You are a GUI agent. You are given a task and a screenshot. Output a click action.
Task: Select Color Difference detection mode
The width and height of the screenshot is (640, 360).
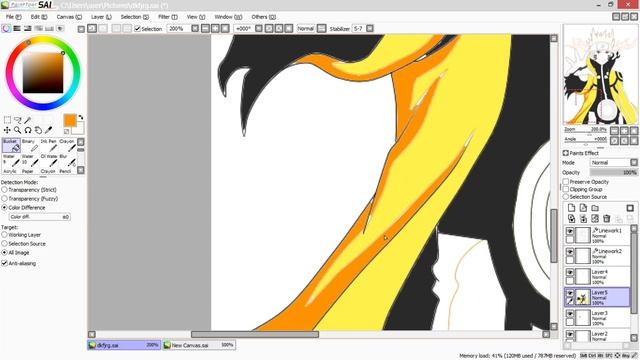[x=4, y=207]
